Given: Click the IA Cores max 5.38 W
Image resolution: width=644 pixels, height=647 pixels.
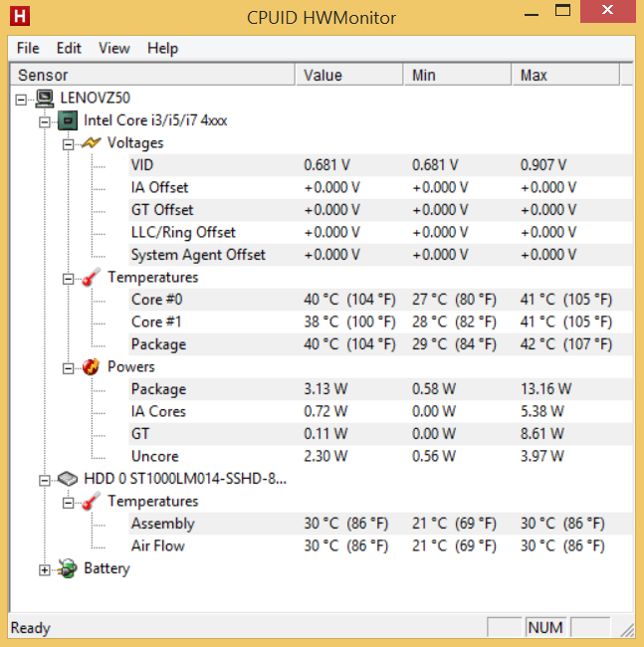Looking at the screenshot, I should tap(541, 411).
